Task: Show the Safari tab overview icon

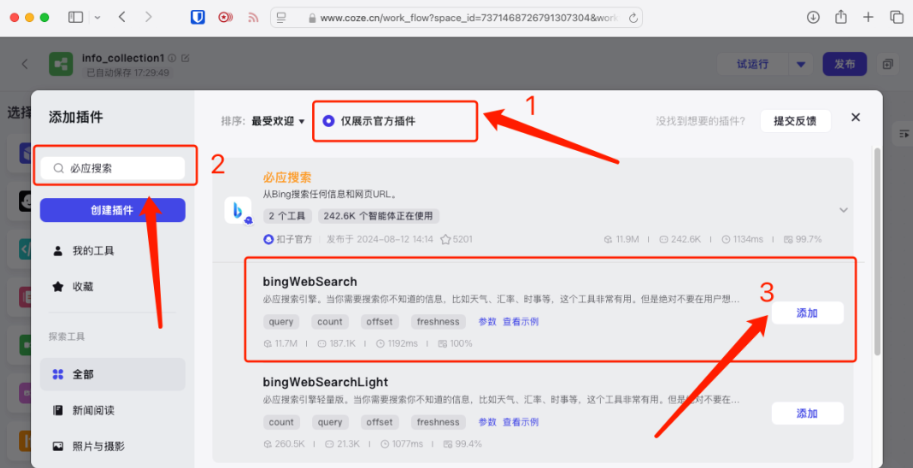Action: (897, 17)
